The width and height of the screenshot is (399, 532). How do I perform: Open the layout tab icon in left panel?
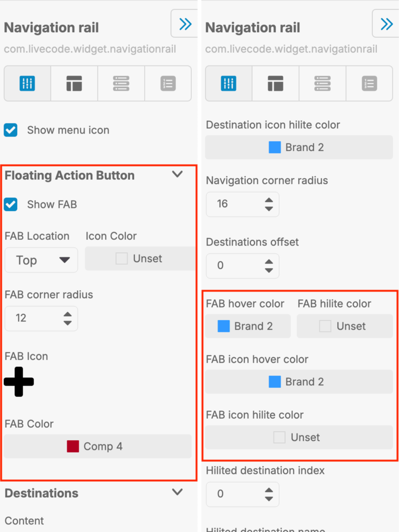coord(74,83)
